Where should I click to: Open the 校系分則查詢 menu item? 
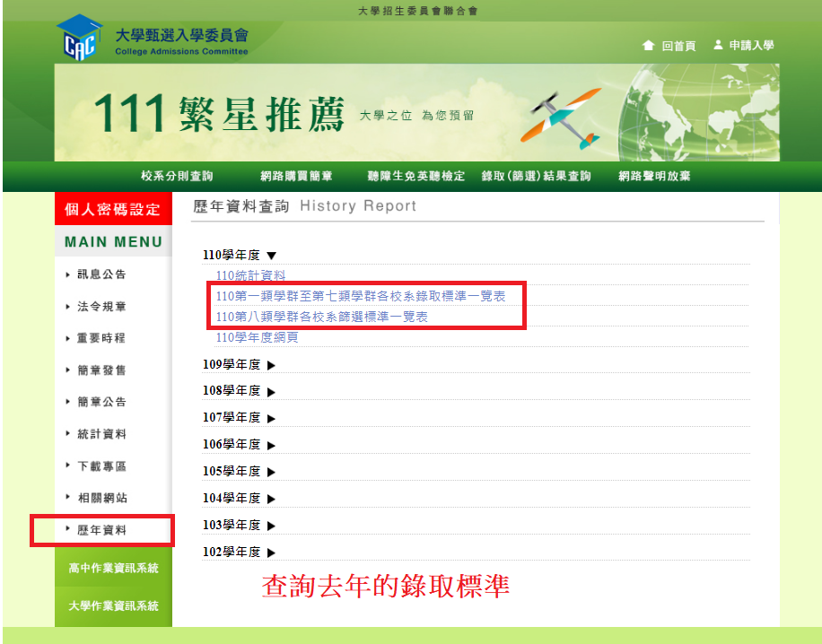pos(177,176)
